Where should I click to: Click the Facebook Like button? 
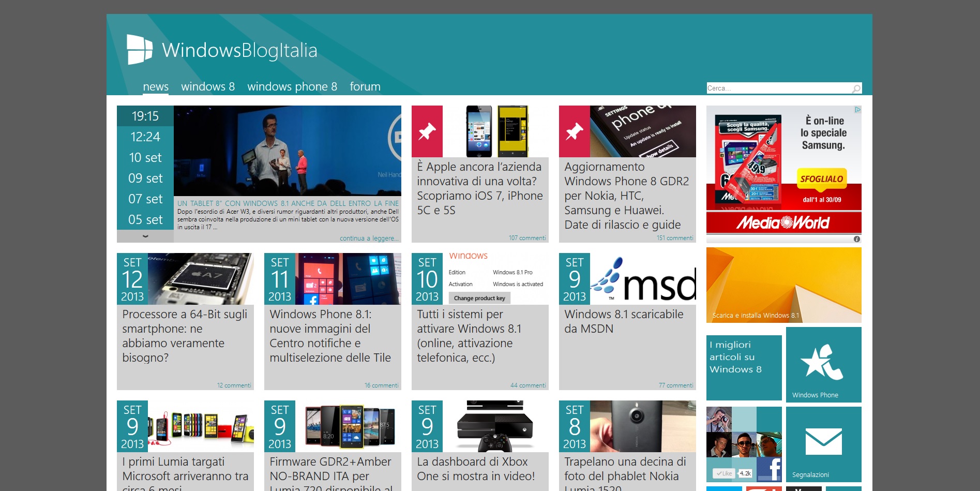click(724, 473)
